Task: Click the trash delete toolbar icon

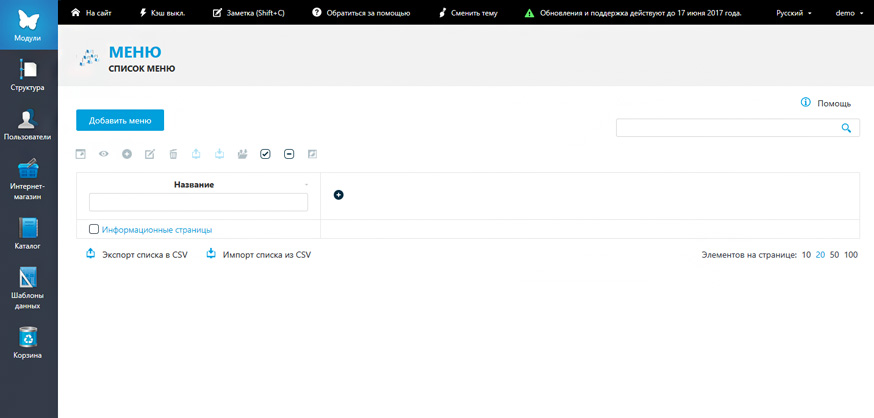Action: click(173, 154)
